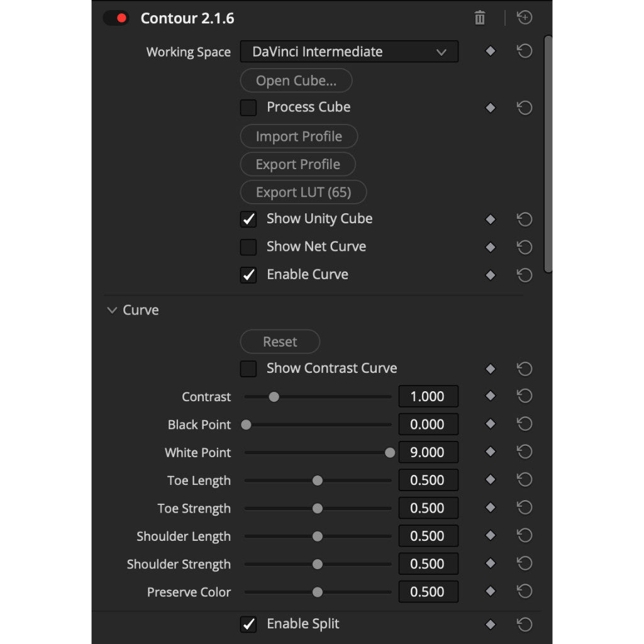Image resolution: width=644 pixels, height=644 pixels.
Task: Click the Shoulder Length slider handle
Action: click(318, 536)
